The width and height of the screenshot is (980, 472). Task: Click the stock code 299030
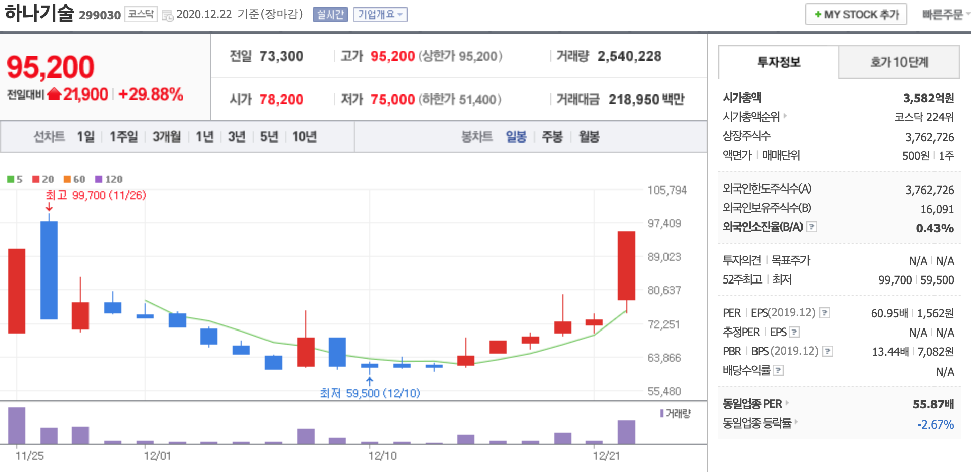pos(100,15)
